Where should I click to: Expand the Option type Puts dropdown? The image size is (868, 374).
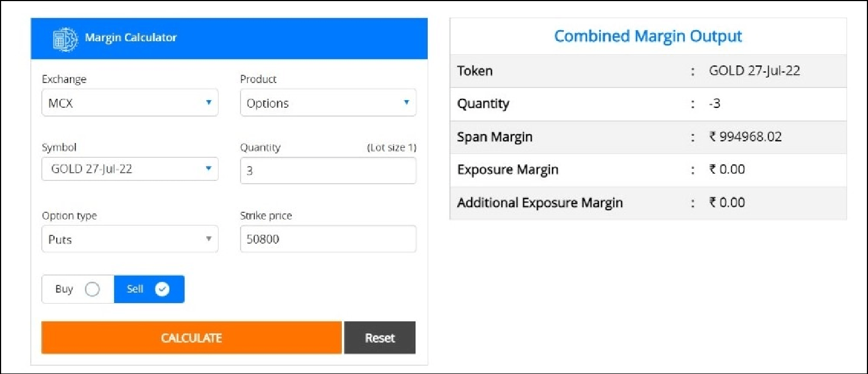[130, 239]
